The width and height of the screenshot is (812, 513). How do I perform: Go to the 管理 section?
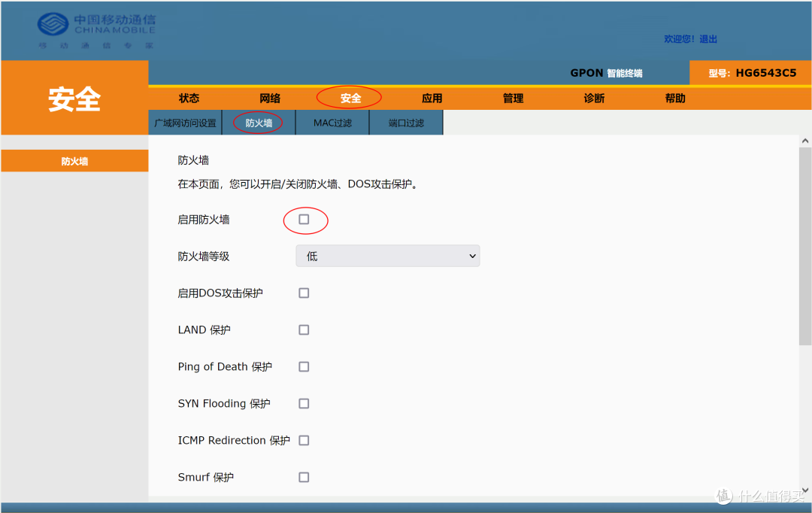point(513,98)
